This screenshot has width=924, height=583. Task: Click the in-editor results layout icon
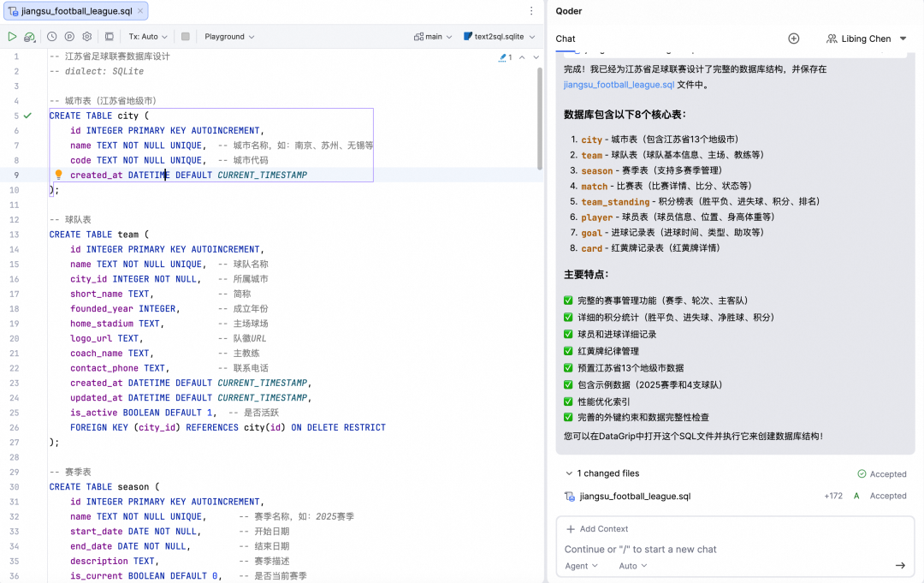(109, 37)
